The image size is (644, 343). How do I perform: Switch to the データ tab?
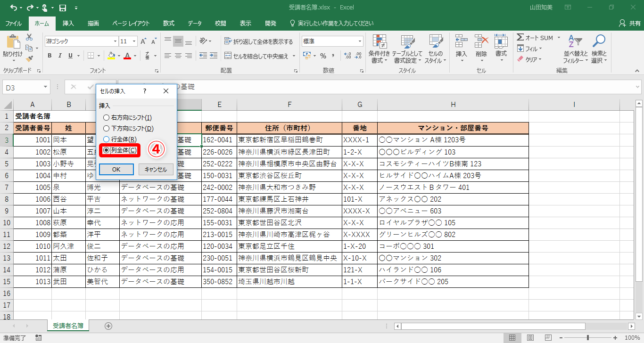[x=195, y=23]
